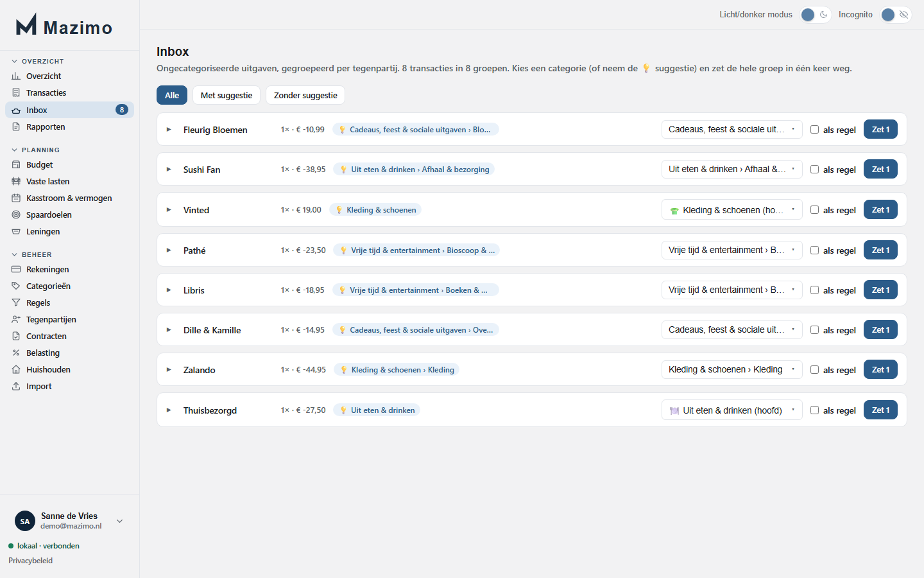Click the Kasstroom & vermogen icon

pyautogui.click(x=16, y=198)
